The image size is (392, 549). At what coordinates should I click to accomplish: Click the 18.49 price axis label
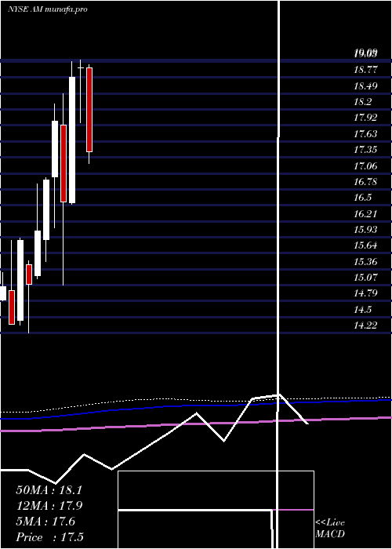coord(365,85)
